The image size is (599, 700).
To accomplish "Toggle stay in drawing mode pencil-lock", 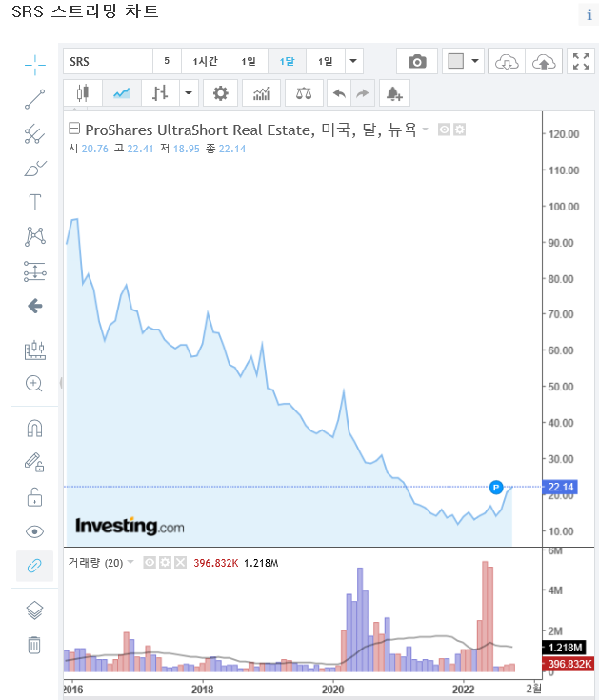I will [34, 462].
